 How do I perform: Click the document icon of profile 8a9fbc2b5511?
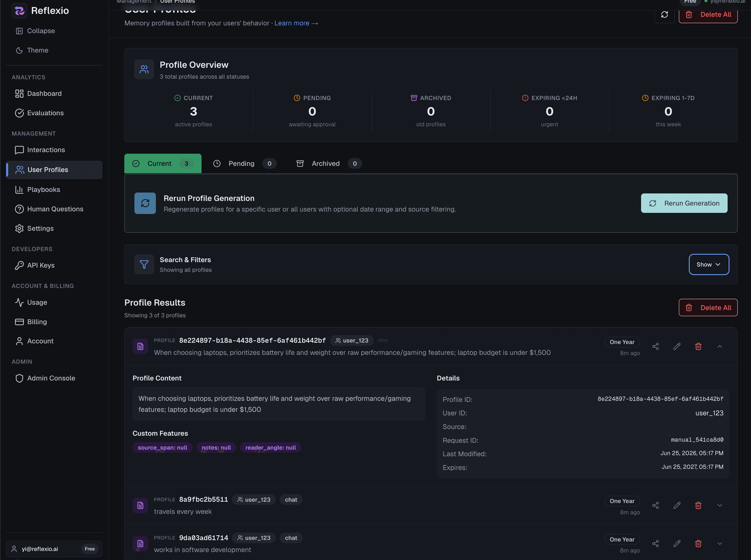coord(140,505)
